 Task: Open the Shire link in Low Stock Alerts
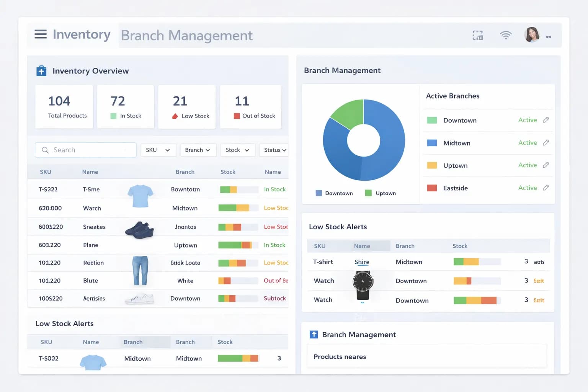(362, 262)
